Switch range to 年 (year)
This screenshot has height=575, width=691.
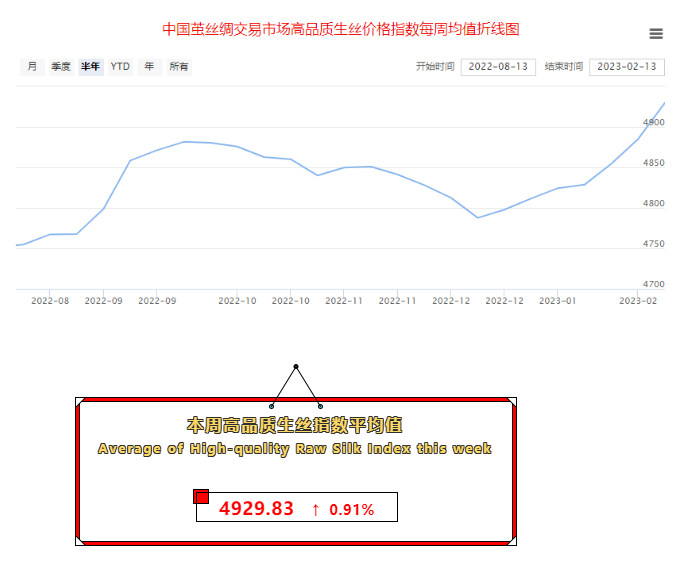point(149,67)
